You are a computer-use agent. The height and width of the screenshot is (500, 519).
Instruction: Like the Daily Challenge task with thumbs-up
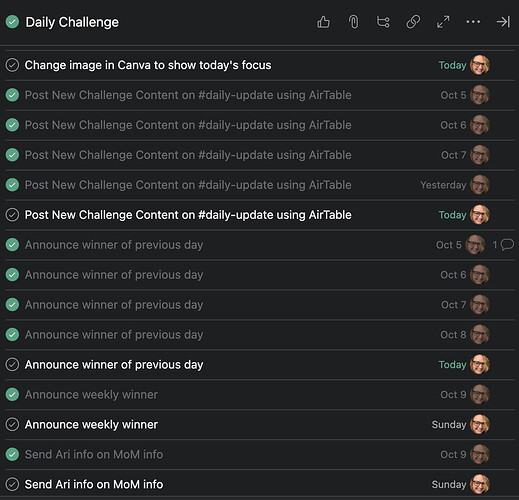coord(323,22)
